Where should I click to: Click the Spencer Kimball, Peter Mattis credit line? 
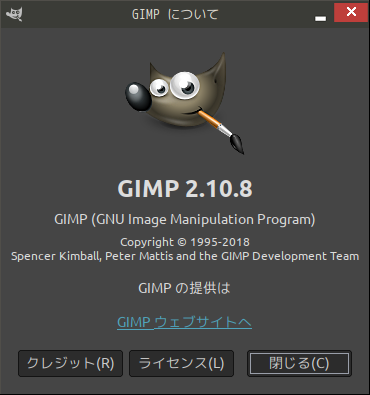click(185, 256)
